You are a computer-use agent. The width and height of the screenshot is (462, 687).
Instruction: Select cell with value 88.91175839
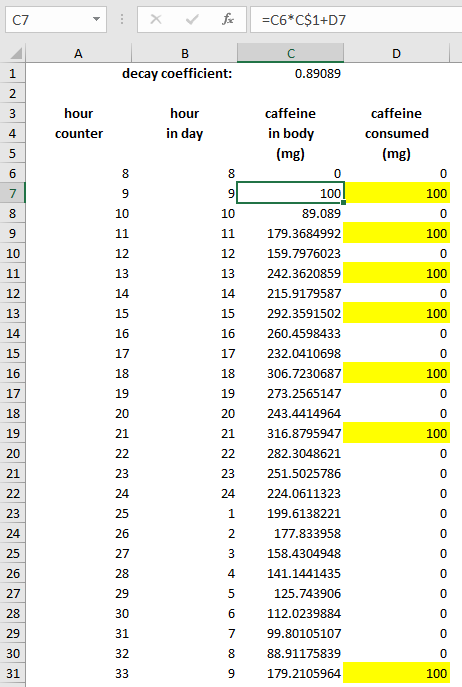click(291, 654)
